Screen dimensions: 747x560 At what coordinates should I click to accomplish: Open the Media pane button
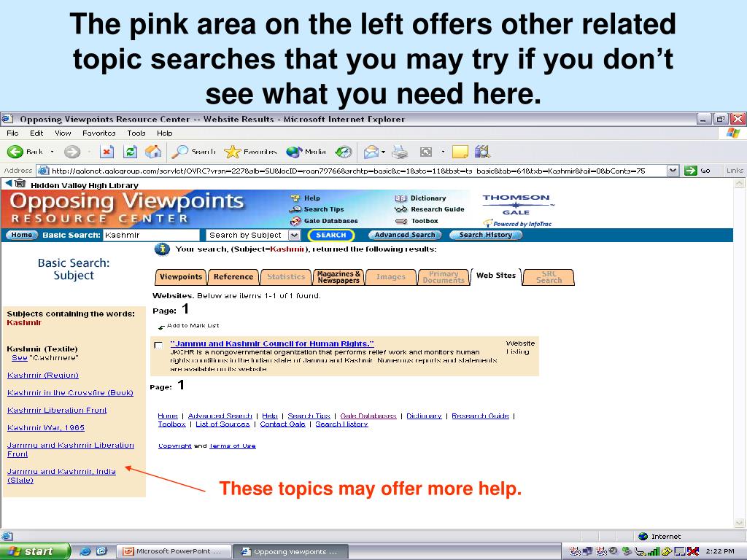pyautogui.click(x=306, y=152)
